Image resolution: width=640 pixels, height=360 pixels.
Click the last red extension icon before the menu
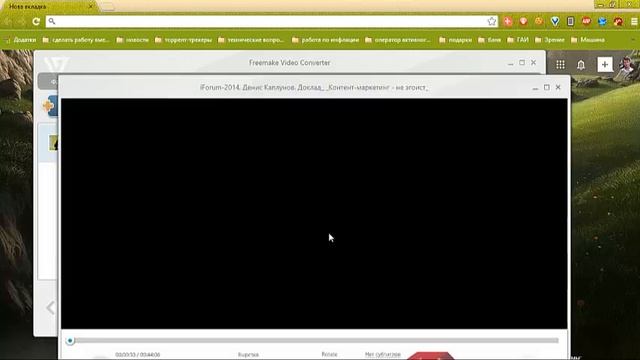pos(618,21)
